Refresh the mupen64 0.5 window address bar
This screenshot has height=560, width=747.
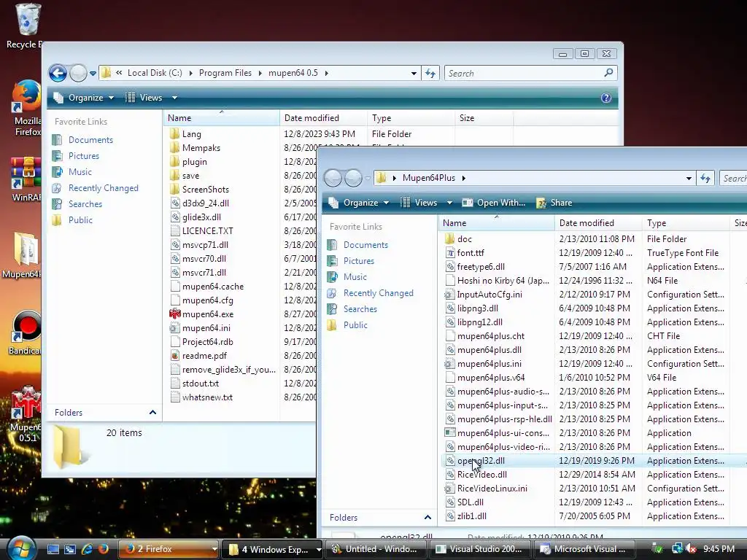coord(430,74)
